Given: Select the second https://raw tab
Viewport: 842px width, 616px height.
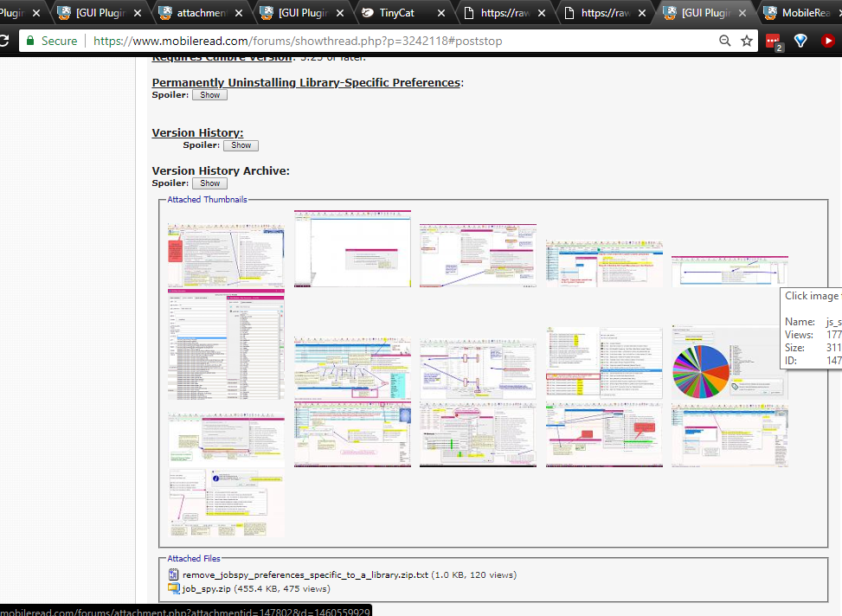Looking at the screenshot, I should click(x=605, y=13).
